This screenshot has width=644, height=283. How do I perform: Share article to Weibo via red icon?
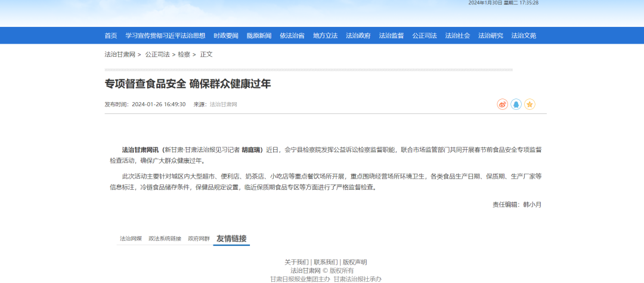502,104
